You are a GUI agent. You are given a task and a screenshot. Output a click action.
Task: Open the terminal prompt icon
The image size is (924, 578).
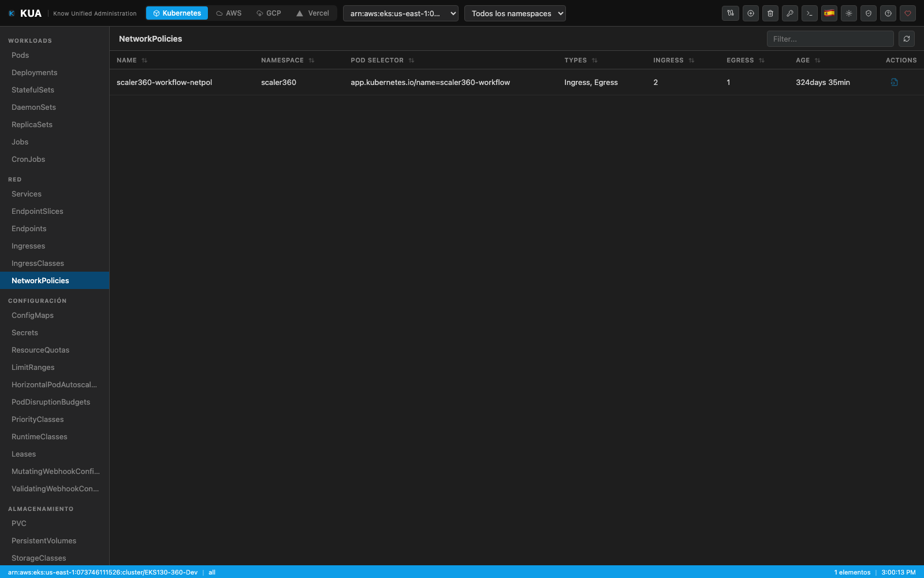[x=809, y=13]
